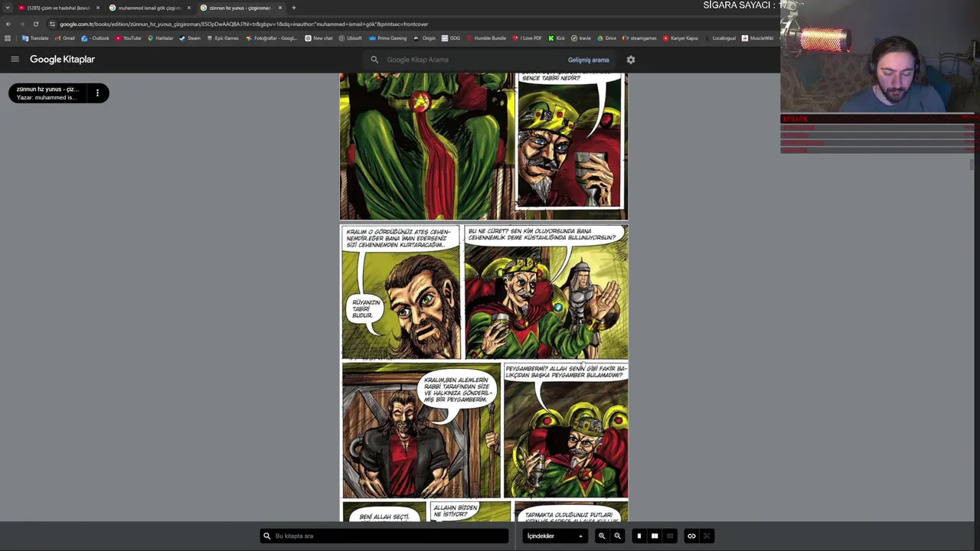
Task: Switch to single page view
Action: 639,536
